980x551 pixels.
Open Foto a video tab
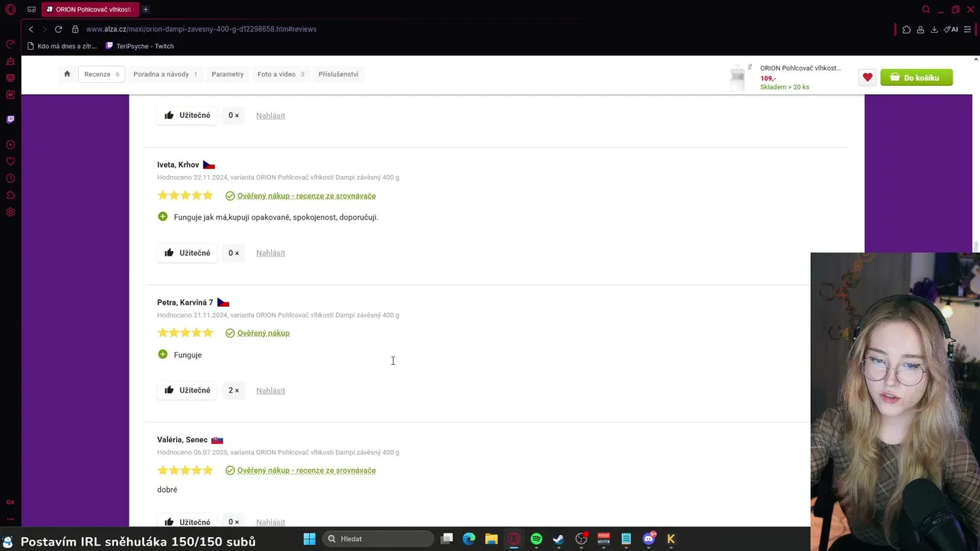tap(281, 74)
